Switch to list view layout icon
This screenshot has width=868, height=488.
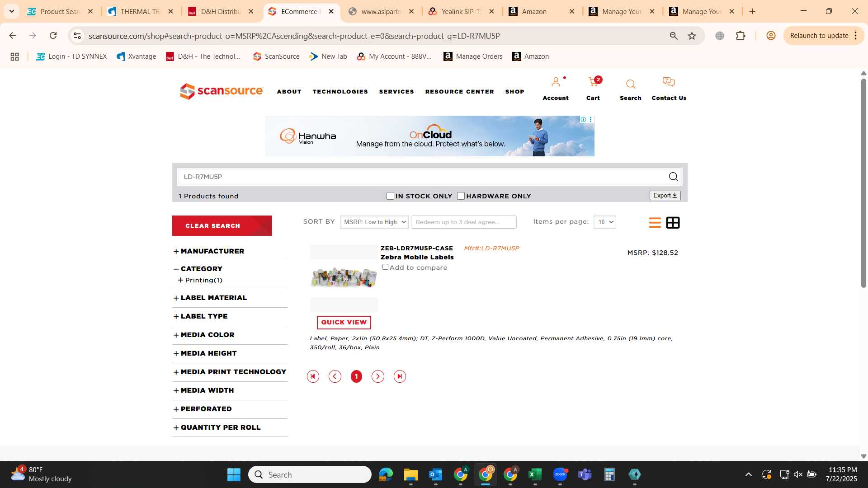(655, 222)
